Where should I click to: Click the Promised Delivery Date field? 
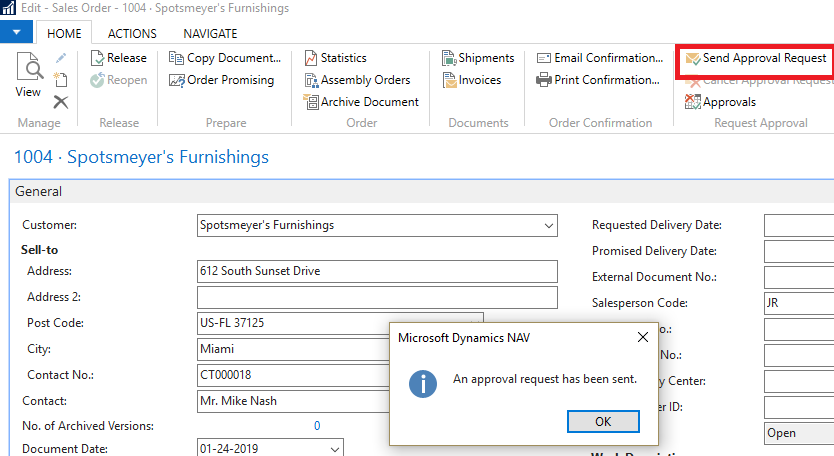coord(799,251)
